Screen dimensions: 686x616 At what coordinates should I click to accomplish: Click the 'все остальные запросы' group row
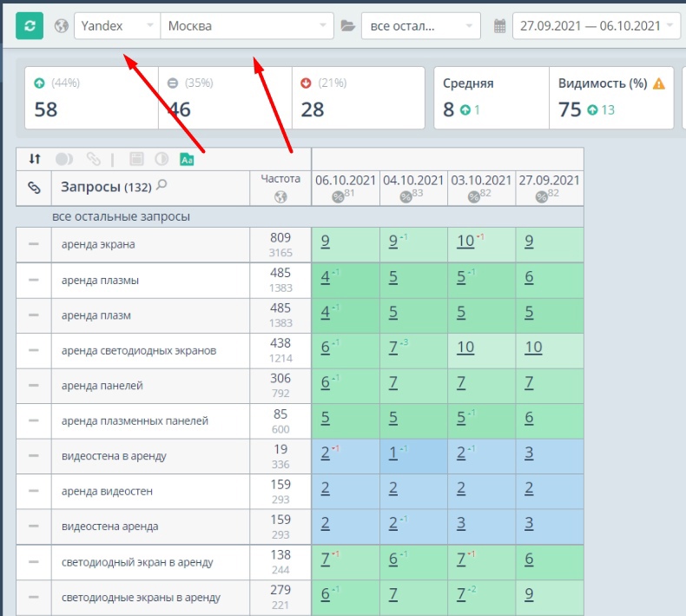[x=300, y=216]
